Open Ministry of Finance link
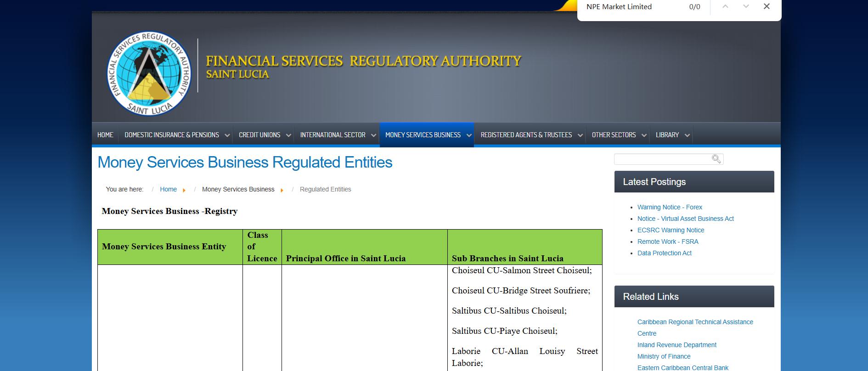868x371 pixels. pyautogui.click(x=664, y=356)
